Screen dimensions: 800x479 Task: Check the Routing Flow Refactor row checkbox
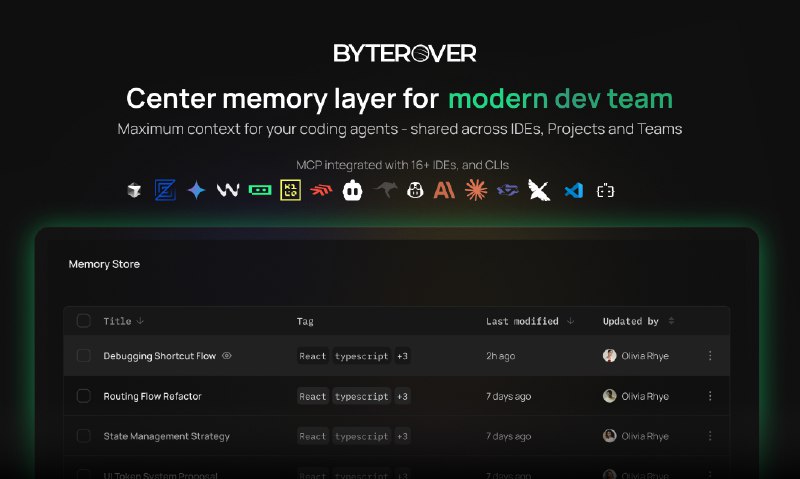click(84, 396)
